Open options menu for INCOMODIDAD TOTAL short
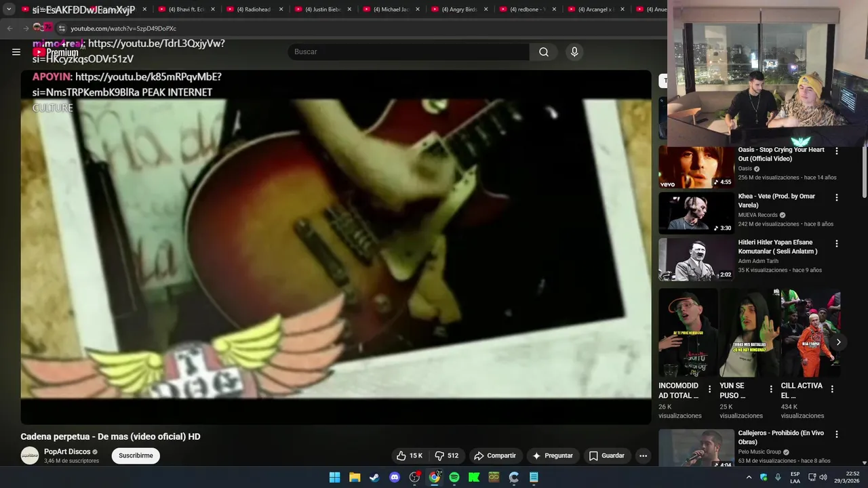Image resolution: width=868 pixels, height=488 pixels. [x=710, y=389]
